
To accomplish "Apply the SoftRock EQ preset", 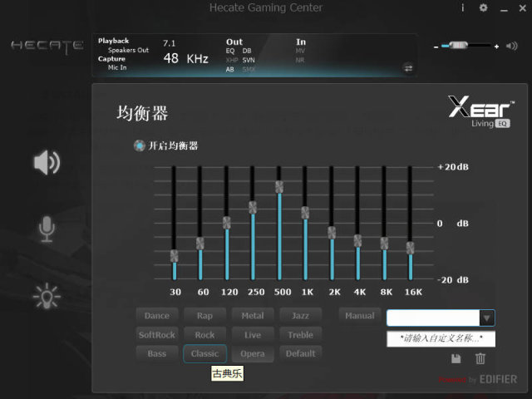I will pos(157,335).
